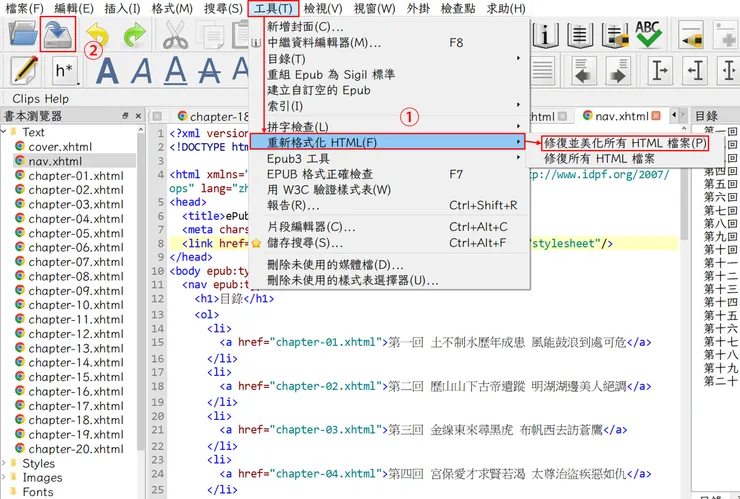Click the Clips toolbar button

pos(26,99)
